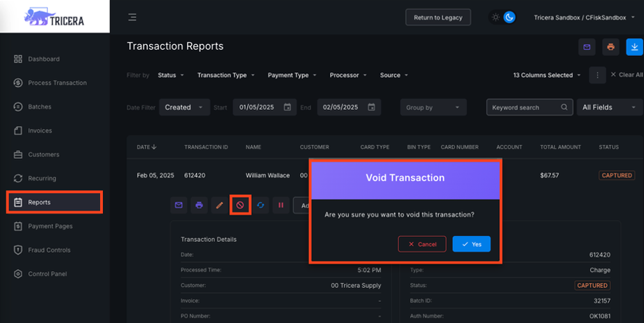Click the blue refresh arrows icon in transaction row
Viewport: 644px width, 323px height.
tap(260, 205)
